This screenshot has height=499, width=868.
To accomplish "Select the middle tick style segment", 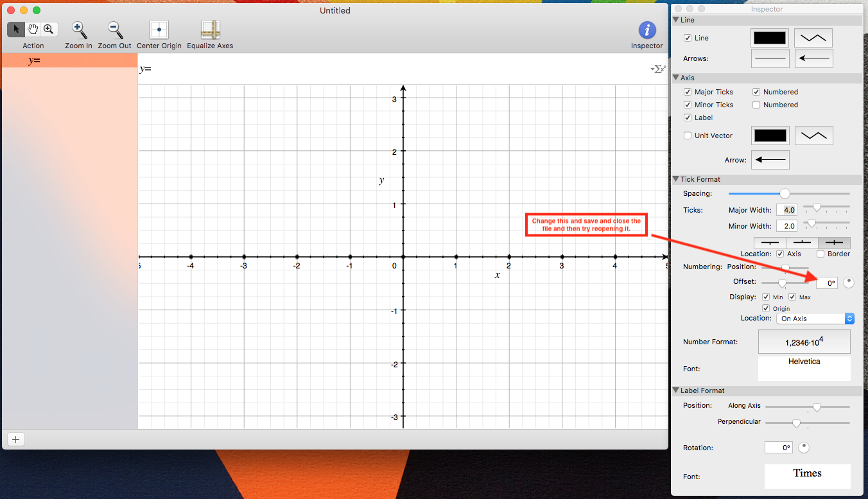I will [802, 243].
